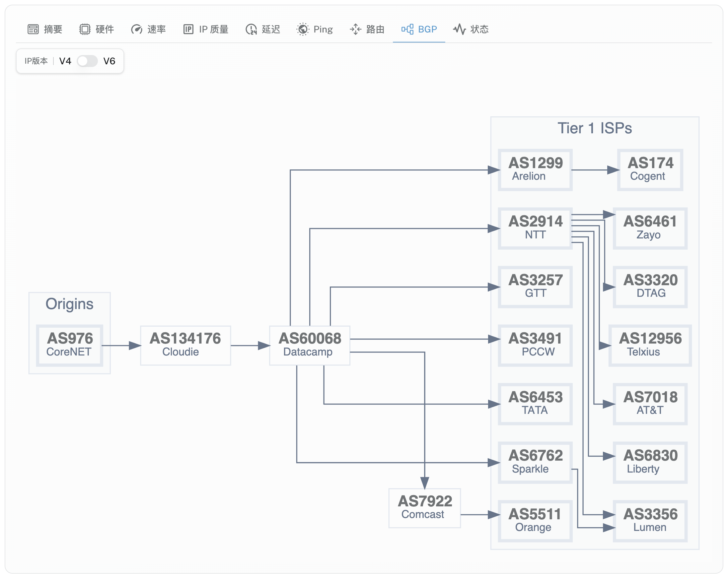This screenshot has width=728, height=579.
Task: Click the BGP network diagram icon
Action: (x=407, y=30)
